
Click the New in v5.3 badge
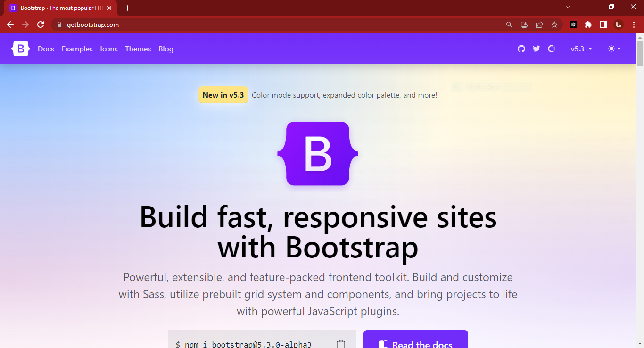pyautogui.click(x=223, y=95)
